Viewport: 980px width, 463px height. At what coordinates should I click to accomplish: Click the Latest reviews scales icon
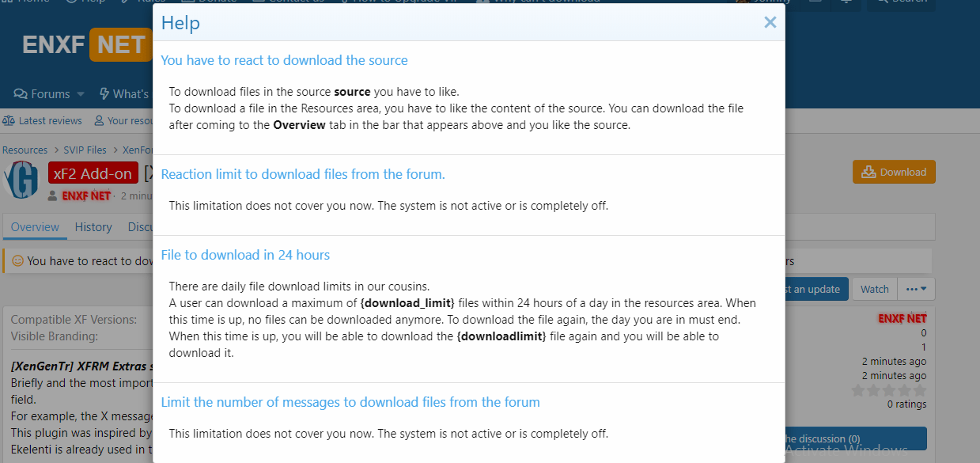pos(9,121)
